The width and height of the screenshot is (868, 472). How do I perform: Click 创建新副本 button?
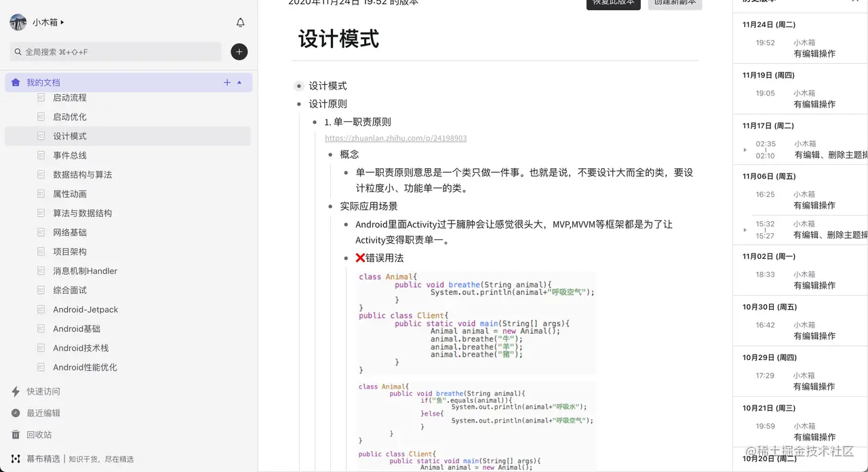[675, 3]
